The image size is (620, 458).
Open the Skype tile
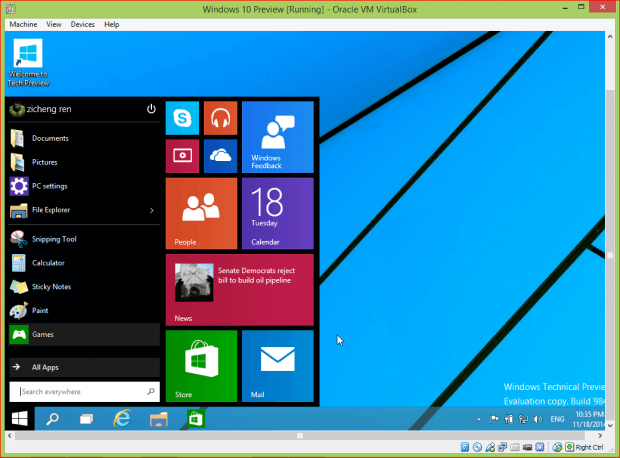click(x=182, y=118)
